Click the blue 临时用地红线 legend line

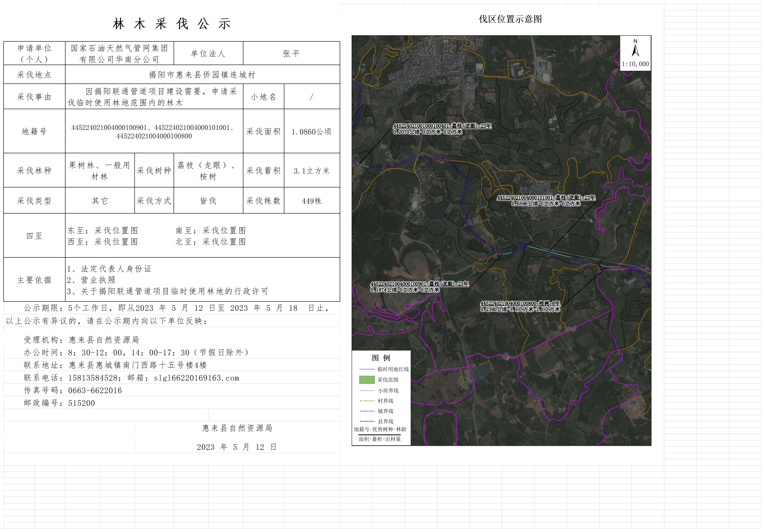click(367, 369)
